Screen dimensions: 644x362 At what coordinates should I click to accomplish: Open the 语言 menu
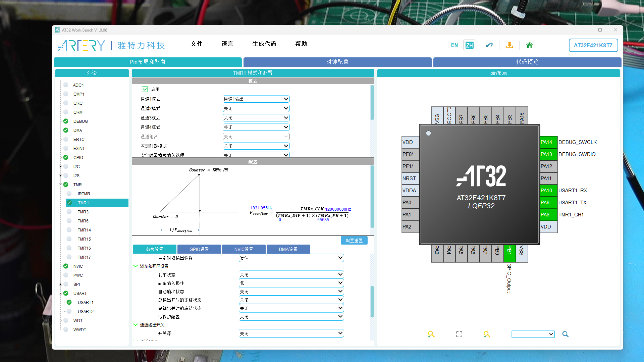coord(227,44)
